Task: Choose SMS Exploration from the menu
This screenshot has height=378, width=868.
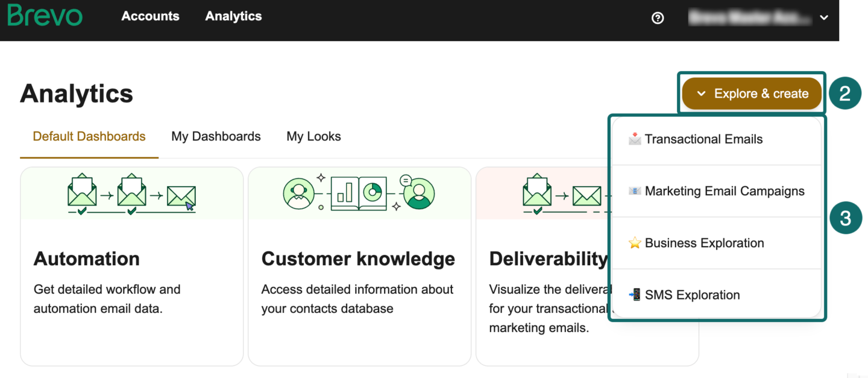Action: (692, 295)
